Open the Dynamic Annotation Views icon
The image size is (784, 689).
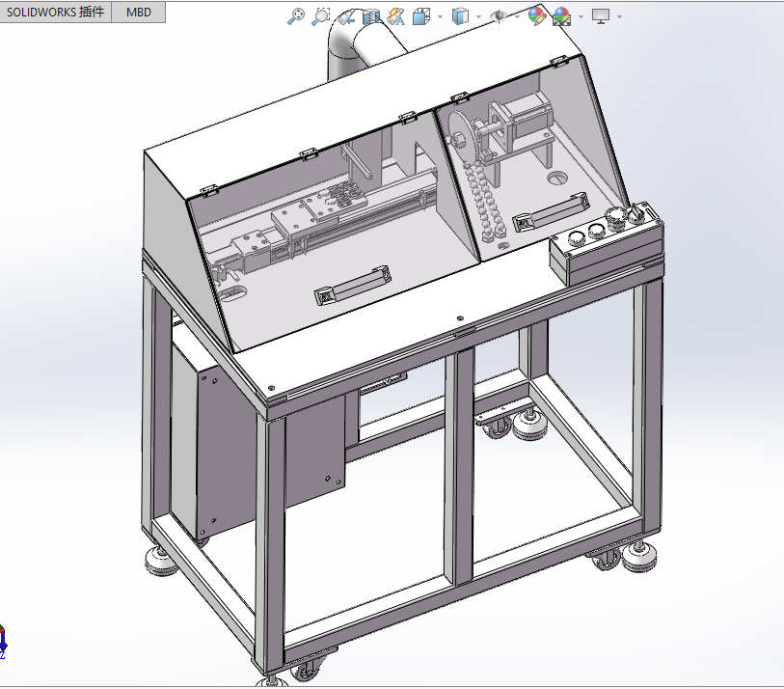click(x=396, y=16)
